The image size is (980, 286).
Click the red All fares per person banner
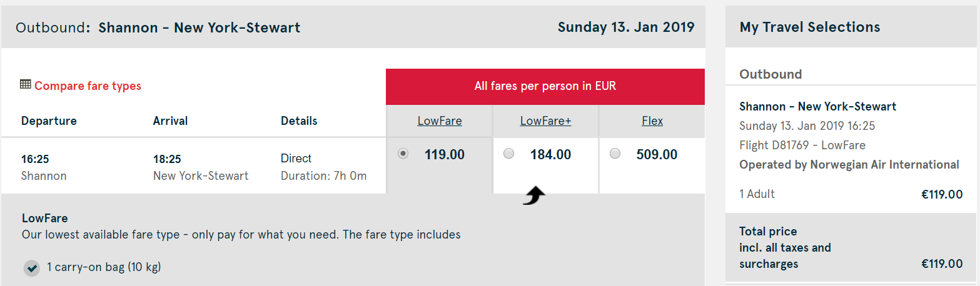click(x=545, y=87)
